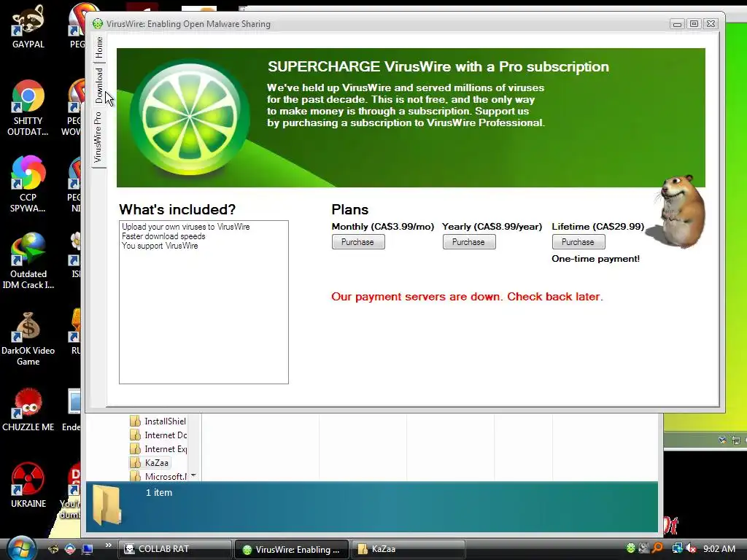Purchase the Monthly plan
Image resolution: width=747 pixels, height=560 pixels.
358,242
